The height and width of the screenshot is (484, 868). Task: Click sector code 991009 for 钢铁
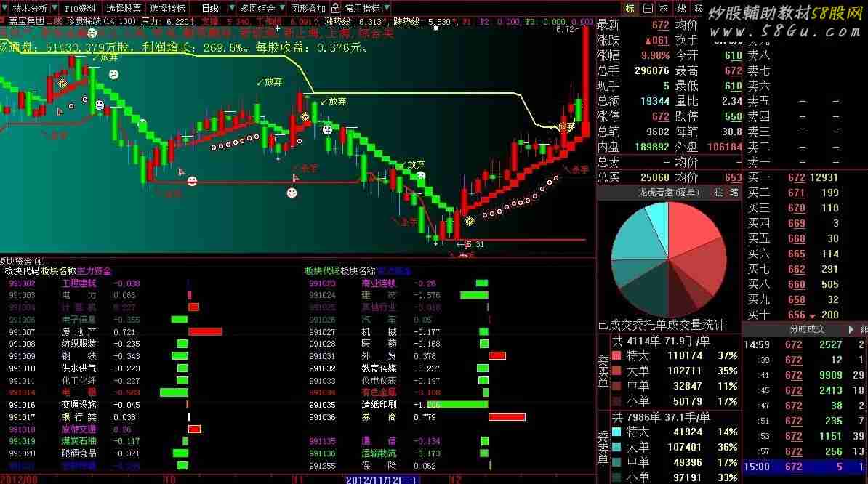pos(22,356)
